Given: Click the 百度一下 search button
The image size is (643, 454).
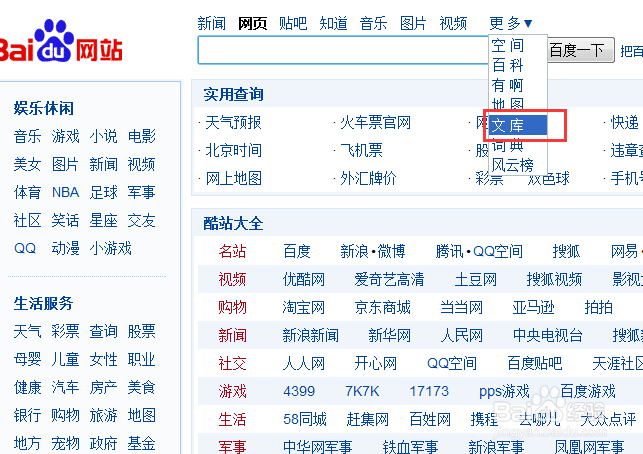Looking at the screenshot, I should point(581,50).
